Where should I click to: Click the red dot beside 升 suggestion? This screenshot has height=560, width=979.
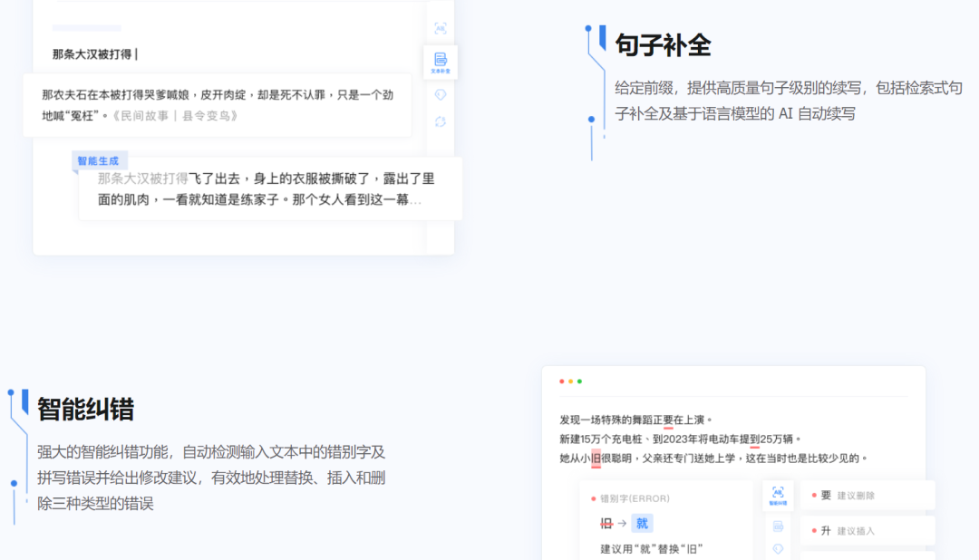click(814, 532)
